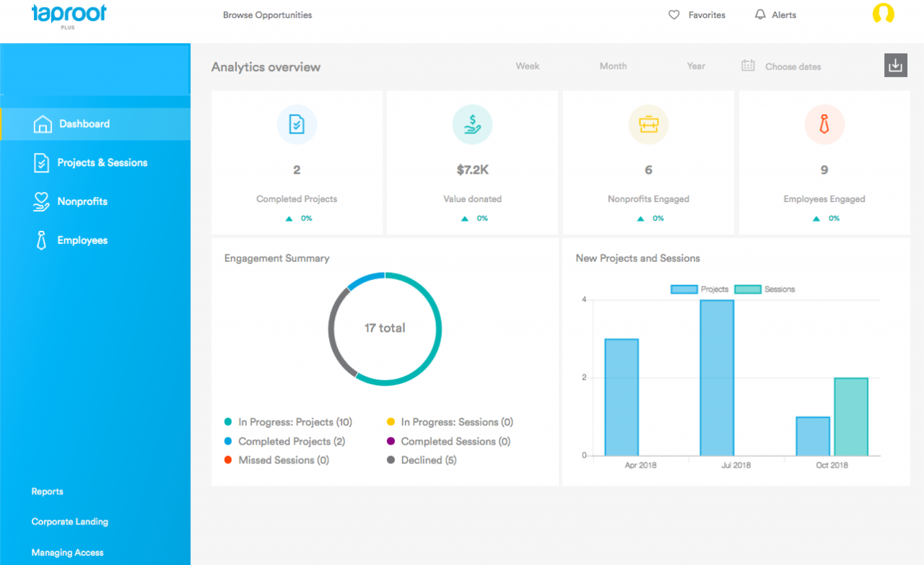Open the calendar icon next to Choose dates
This screenshot has height=565, width=924.
tap(746, 65)
